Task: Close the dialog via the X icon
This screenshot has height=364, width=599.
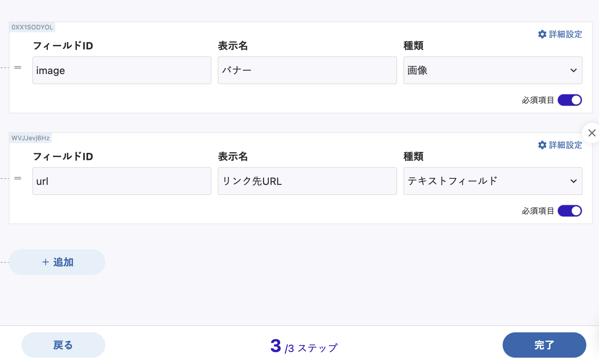Action: click(591, 133)
